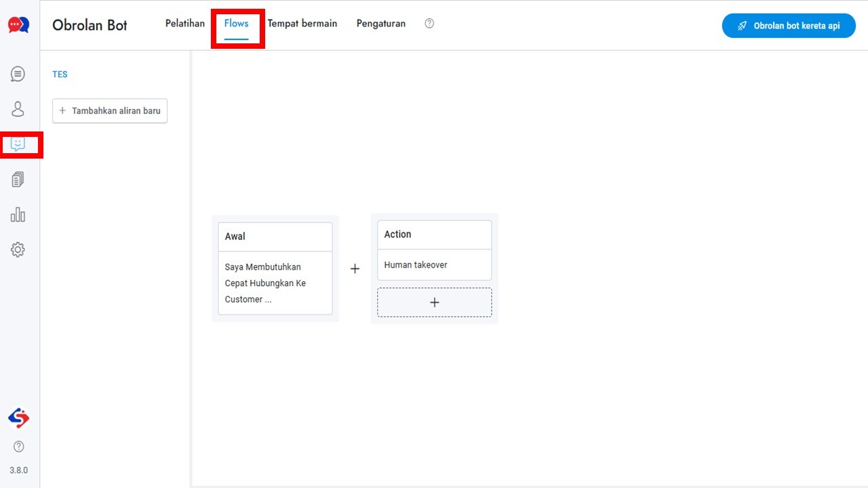This screenshot has height=488, width=868.
Task: Open the help question mark in sidebar
Action: pos(19,446)
